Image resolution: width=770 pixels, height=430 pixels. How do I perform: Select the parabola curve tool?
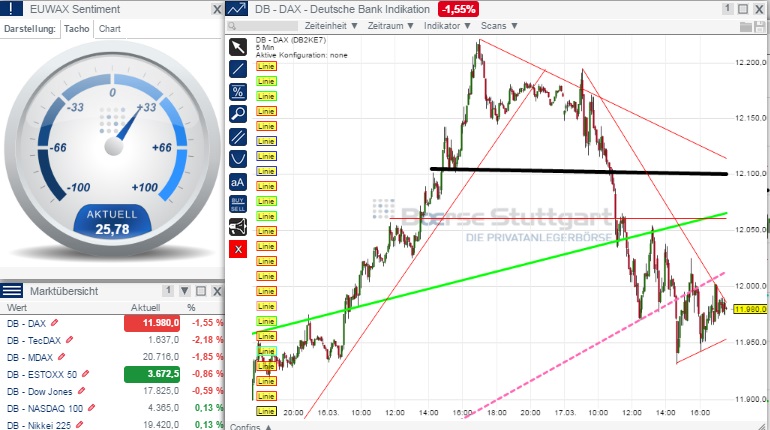pos(238,159)
